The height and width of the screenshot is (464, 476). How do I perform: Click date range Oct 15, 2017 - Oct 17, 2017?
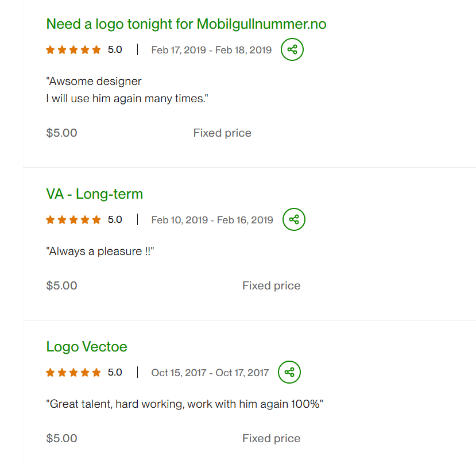coord(210,373)
